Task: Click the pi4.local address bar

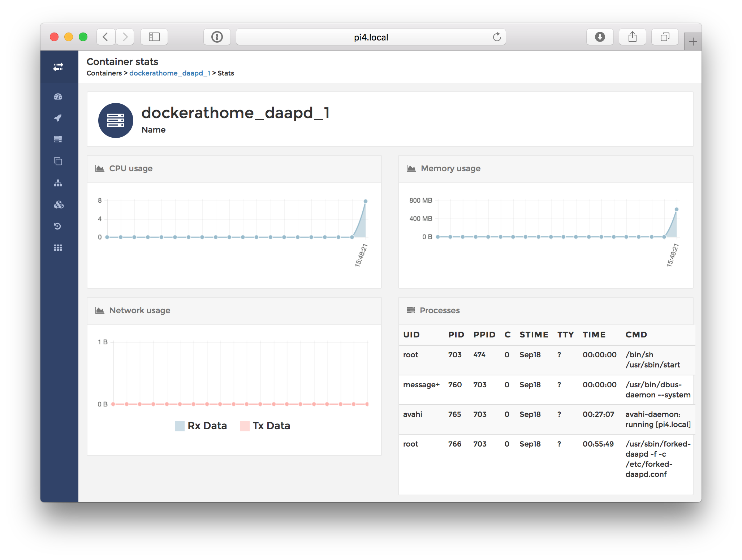Action: 371,37
